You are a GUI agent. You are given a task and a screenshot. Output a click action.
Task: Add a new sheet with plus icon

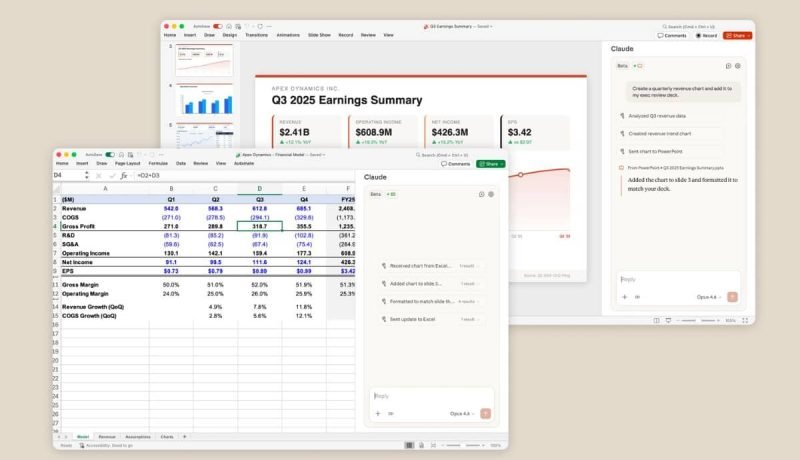coord(184,437)
